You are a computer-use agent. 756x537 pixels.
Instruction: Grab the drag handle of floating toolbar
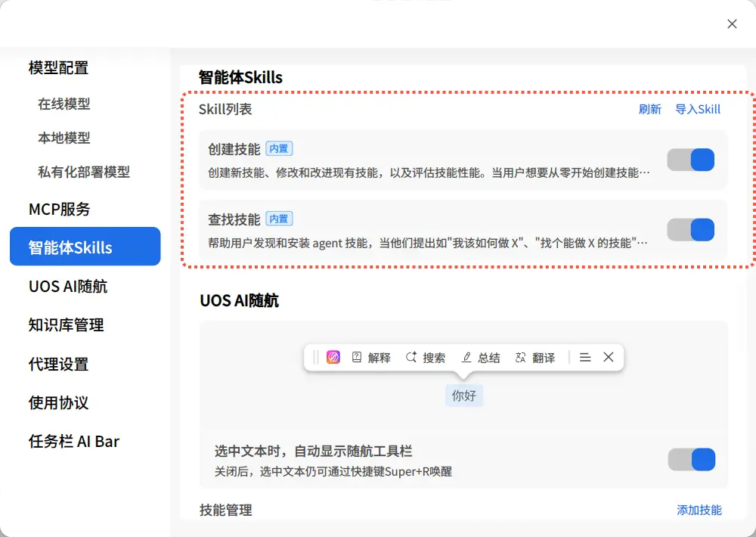coord(316,358)
